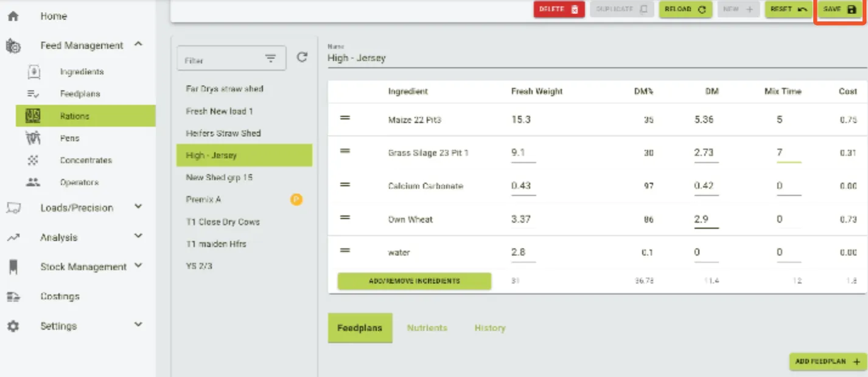Click the Fresh Weight field for Grass Silage
Image resolution: width=868 pixels, height=377 pixels.
click(x=523, y=153)
